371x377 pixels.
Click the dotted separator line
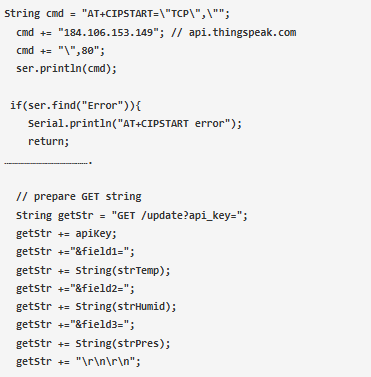(x=48, y=163)
